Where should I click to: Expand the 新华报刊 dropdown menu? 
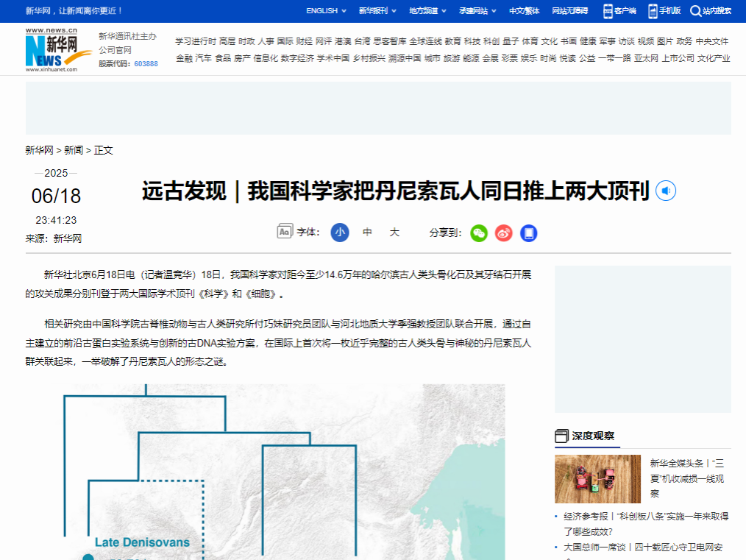tap(377, 11)
